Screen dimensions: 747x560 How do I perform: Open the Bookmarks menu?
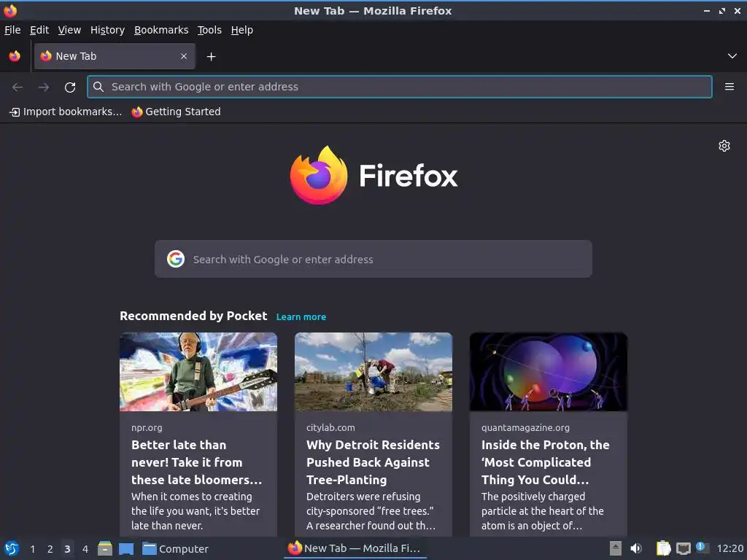[161, 30]
